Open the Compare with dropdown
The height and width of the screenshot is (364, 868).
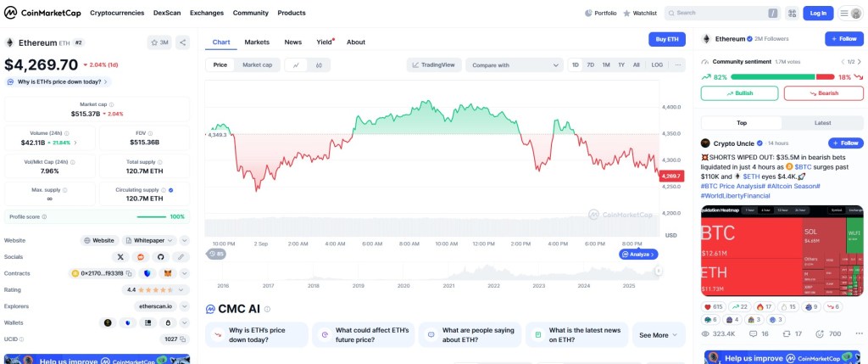515,64
